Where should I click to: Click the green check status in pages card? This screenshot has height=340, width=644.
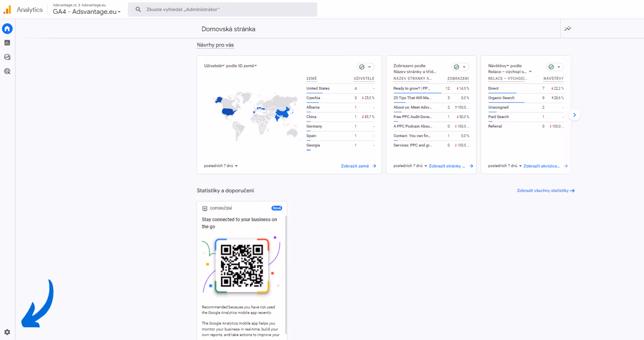click(x=456, y=67)
